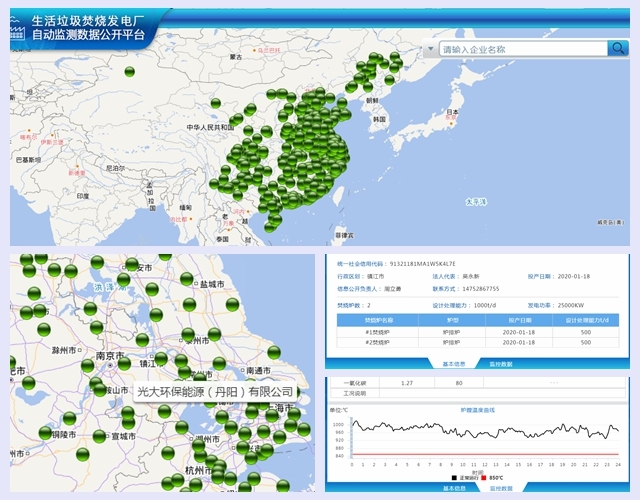
Task: Select the isolated green marker in Xinjiang
Action: click(129, 71)
